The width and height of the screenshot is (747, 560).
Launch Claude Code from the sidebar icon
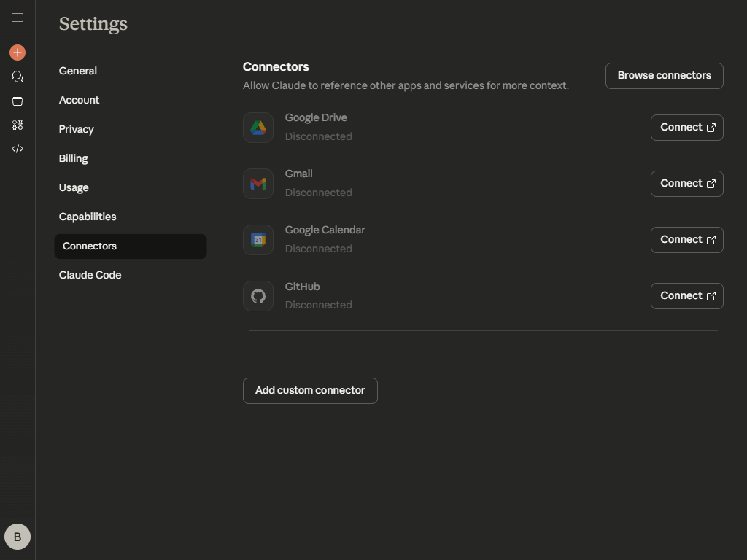tap(18, 149)
